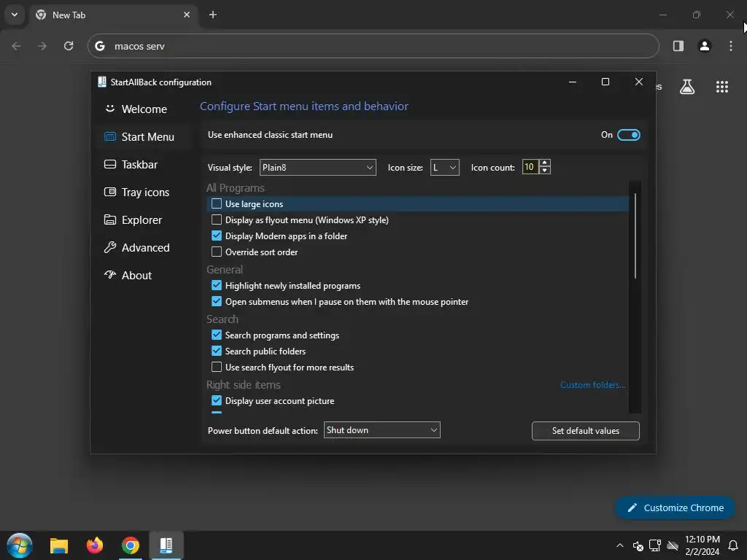Click Set default values button
The height and width of the screenshot is (560, 747).
pos(586,431)
